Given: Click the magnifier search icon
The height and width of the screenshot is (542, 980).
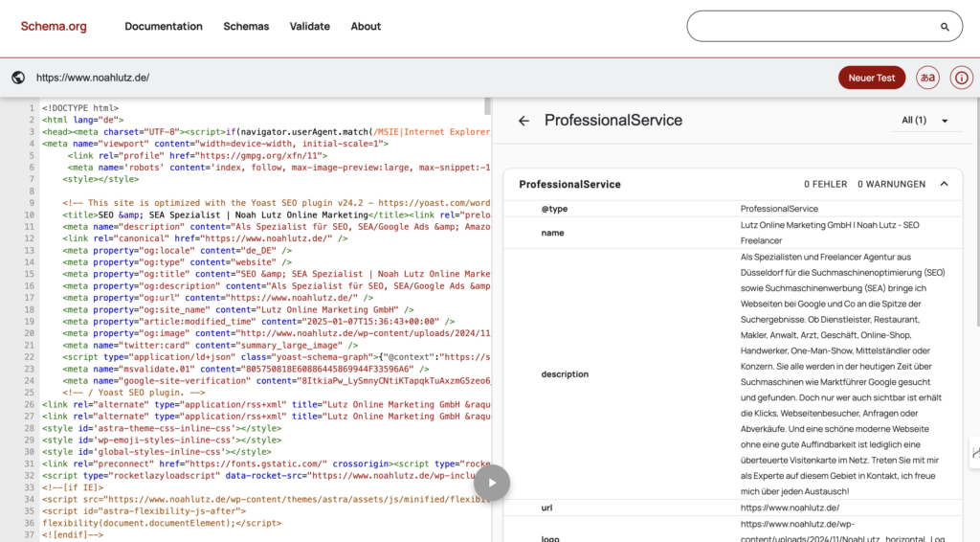Looking at the screenshot, I should [x=945, y=27].
